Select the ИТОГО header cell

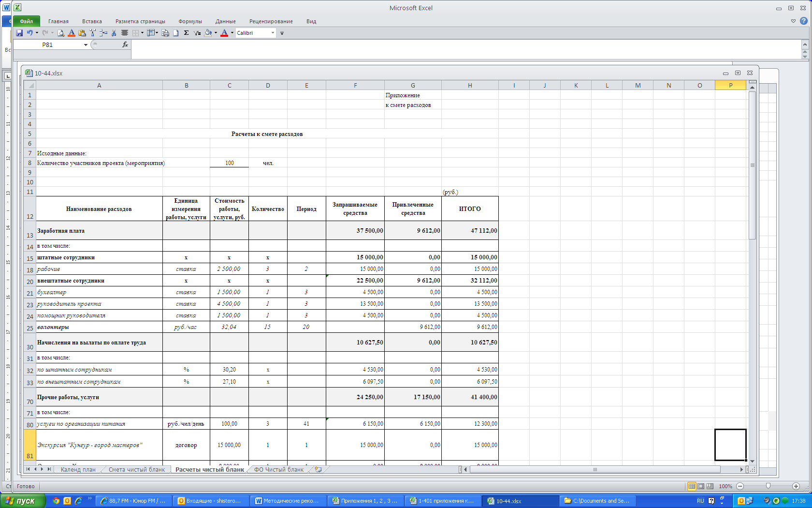pos(470,209)
